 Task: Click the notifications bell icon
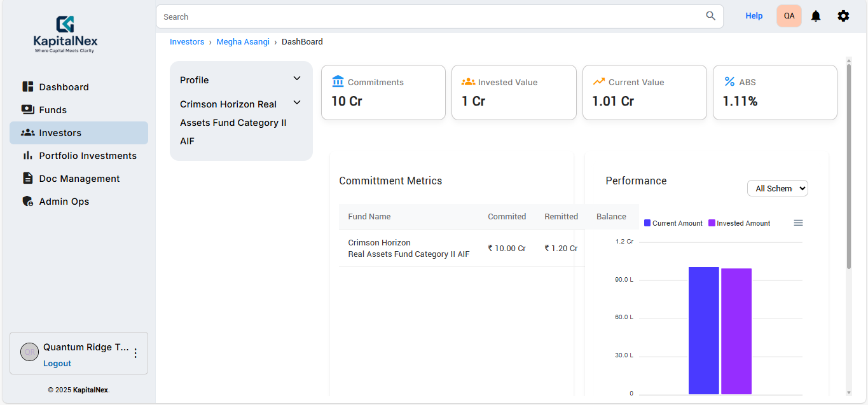[816, 16]
